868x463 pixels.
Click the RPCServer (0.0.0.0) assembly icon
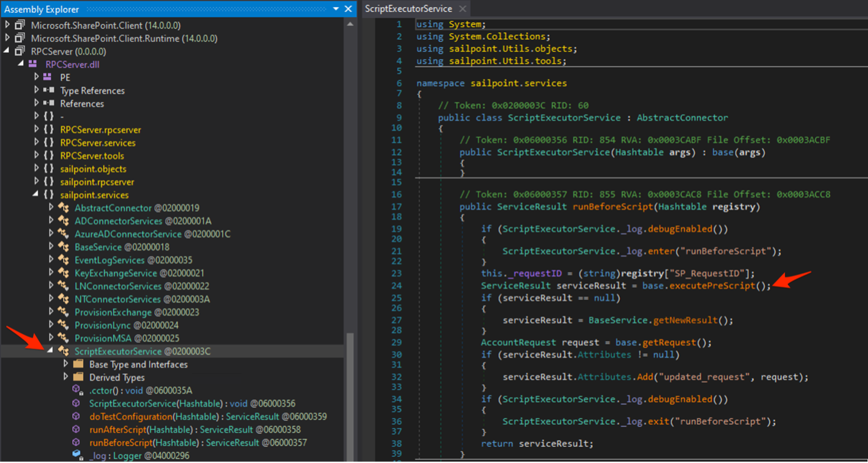(20, 52)
